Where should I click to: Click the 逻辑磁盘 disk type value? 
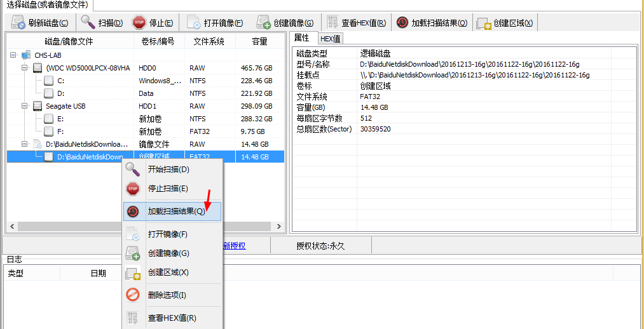375,53
